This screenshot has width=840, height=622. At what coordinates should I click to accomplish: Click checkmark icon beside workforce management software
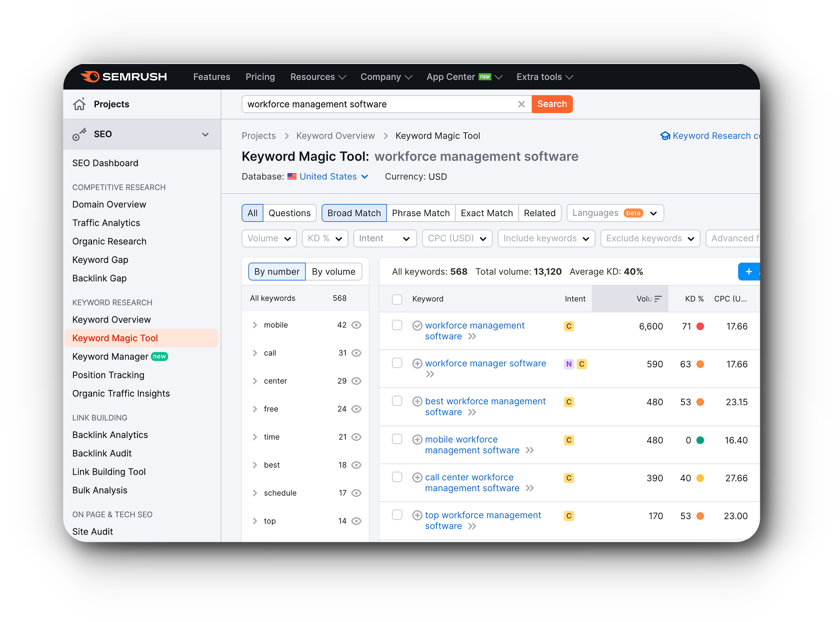[x=417, y=326]
